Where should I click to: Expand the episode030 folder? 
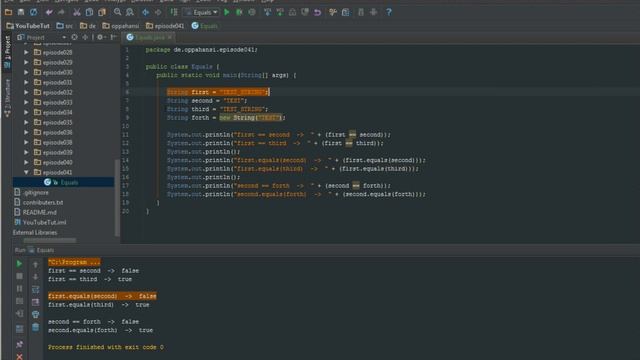(x=27, y=72)
